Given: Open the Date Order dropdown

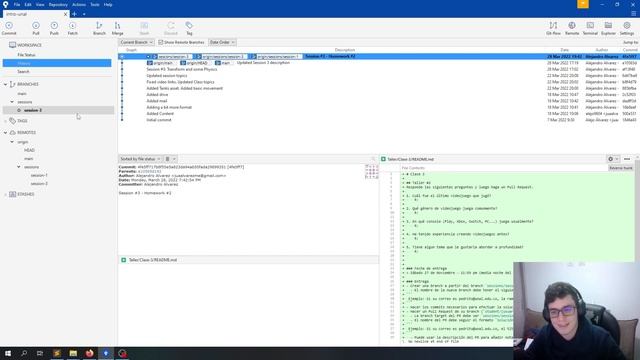Looking at the screenshot, I should (x=222, y=42).
